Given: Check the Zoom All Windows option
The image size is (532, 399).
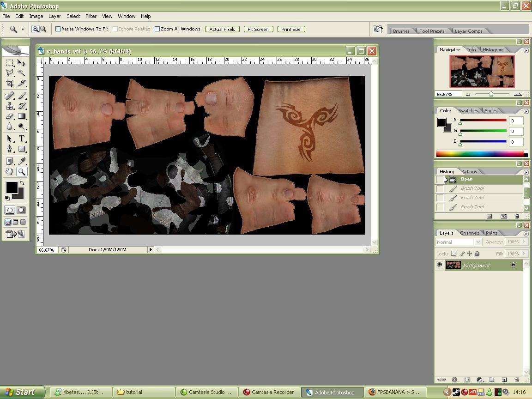Looking at the screenshot, I should (x=157, y=29).
